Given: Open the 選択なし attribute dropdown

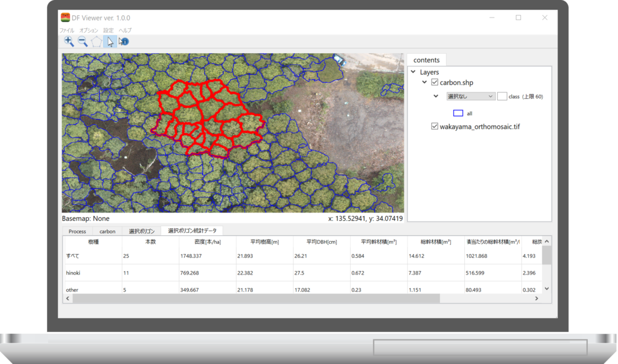Looking at the screenshot, I should coord(471,96).
